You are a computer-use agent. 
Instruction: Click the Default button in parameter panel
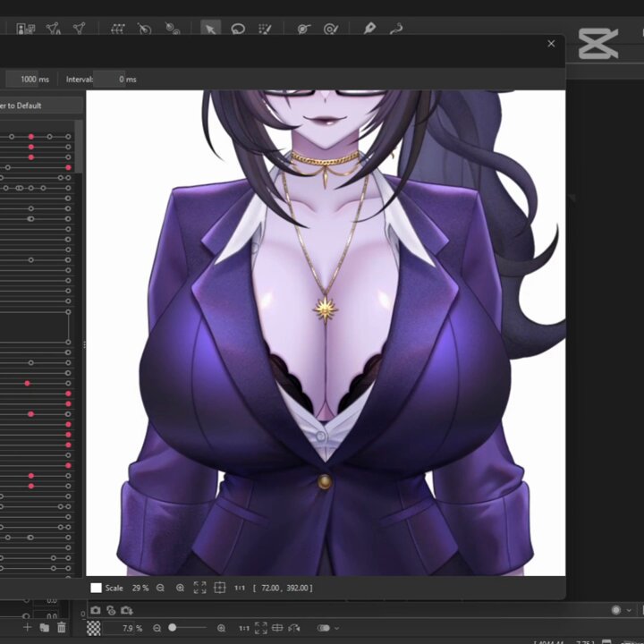pos(40,106)
